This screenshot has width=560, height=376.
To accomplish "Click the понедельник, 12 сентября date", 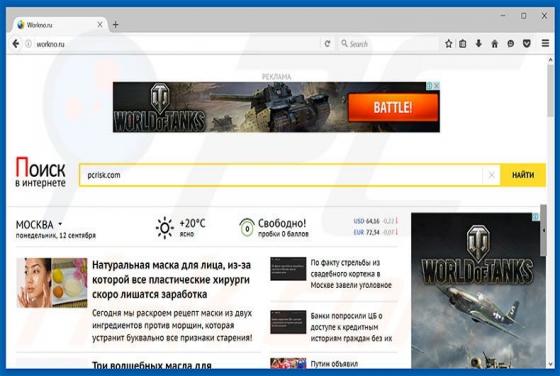I will 56,236.
